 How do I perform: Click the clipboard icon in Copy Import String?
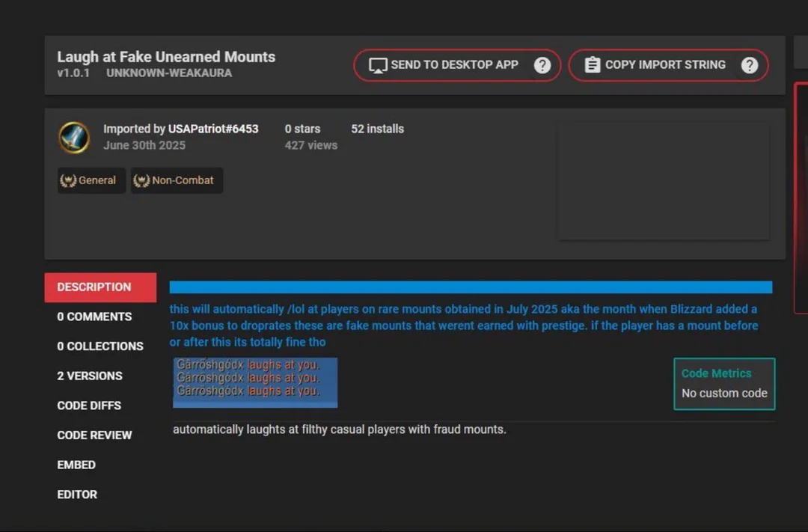click(x=593, y=65)
